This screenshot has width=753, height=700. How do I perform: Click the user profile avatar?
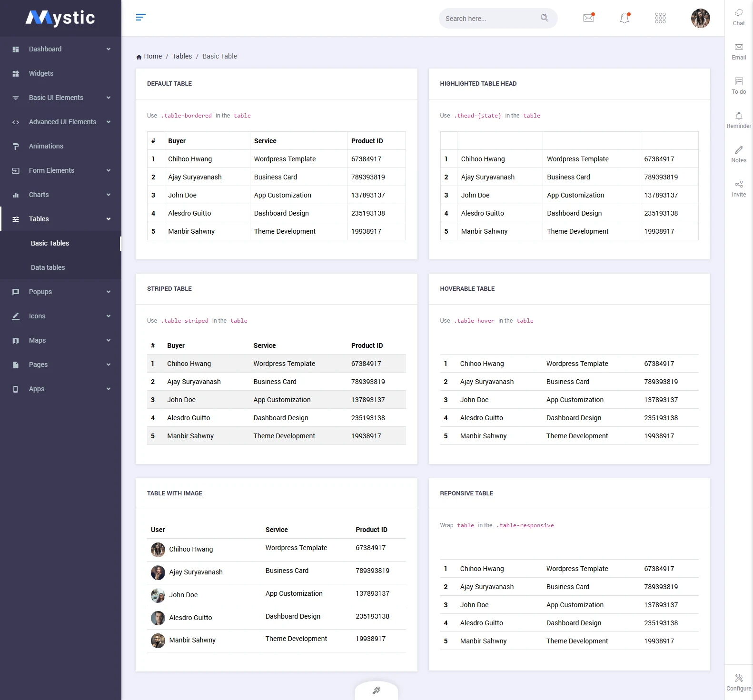pyautogui.click(x=700, y=18)
